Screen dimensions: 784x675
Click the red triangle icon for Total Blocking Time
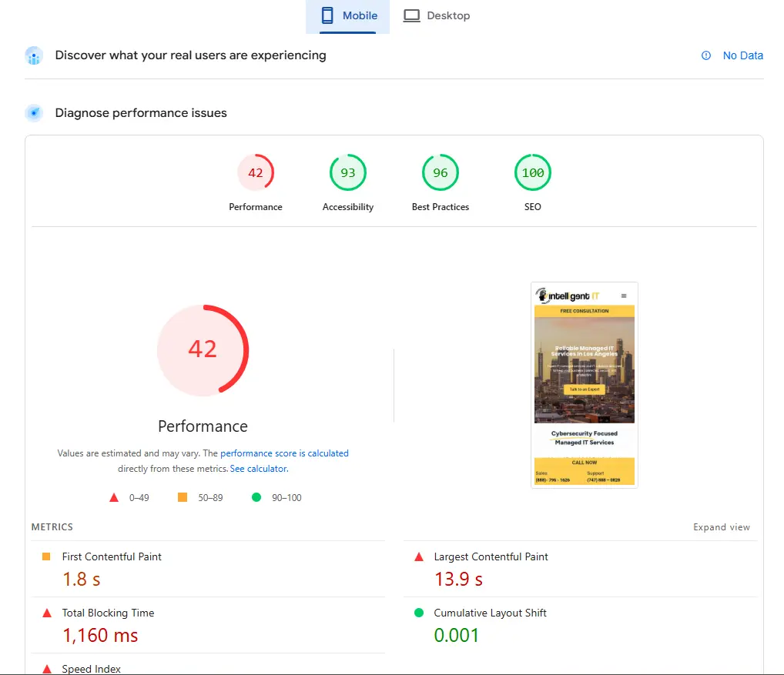(47, 613)
